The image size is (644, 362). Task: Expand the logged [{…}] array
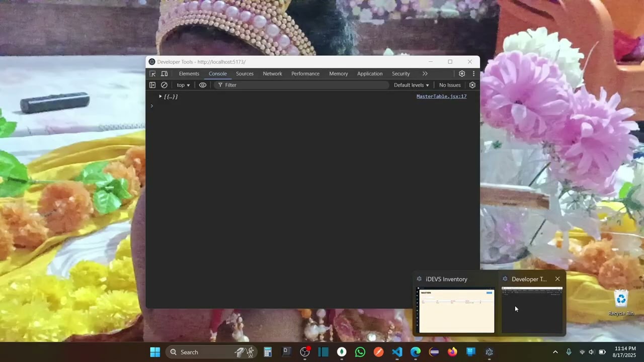click(160, 96)
